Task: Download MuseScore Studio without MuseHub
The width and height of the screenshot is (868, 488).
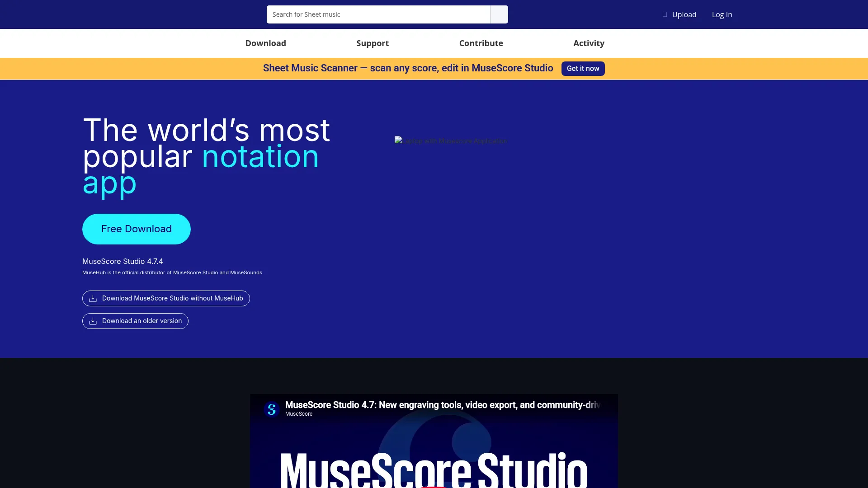Action: coord(166,298)
